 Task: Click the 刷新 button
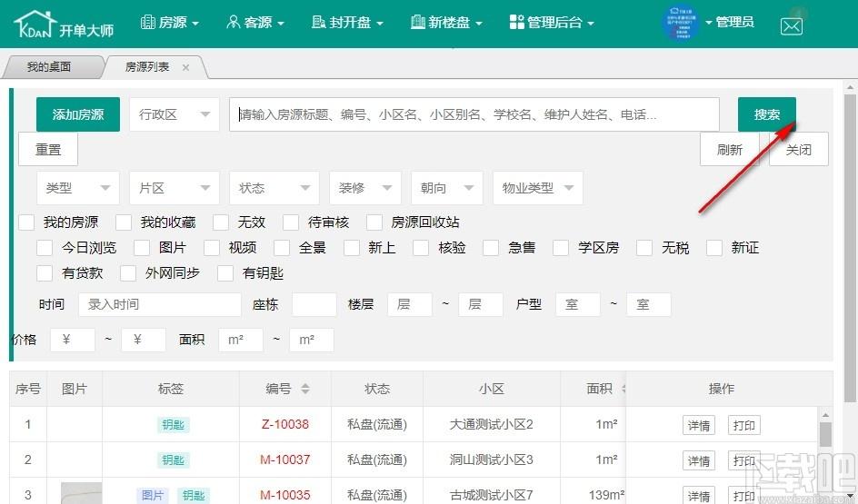(x=730, y=149)
